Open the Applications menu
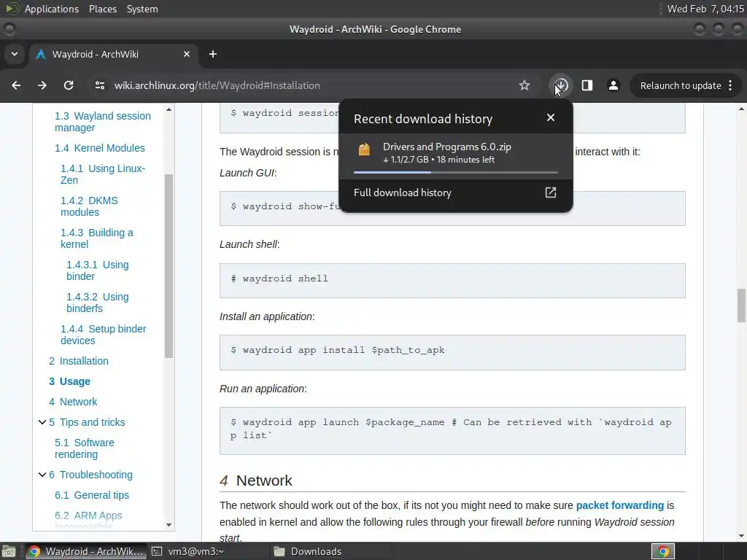This screenshot has width=747, height=560. coord(52,9)
